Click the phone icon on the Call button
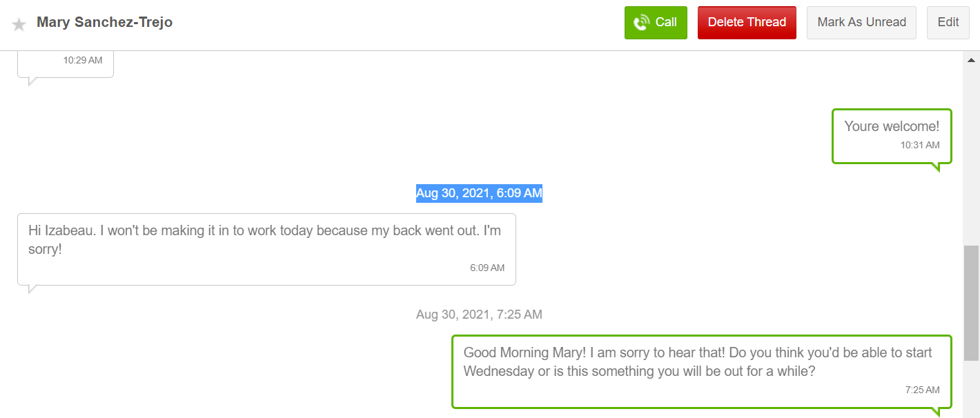Image resolution: width=980 pixels, height=418 pixels. tap(641, 23)
